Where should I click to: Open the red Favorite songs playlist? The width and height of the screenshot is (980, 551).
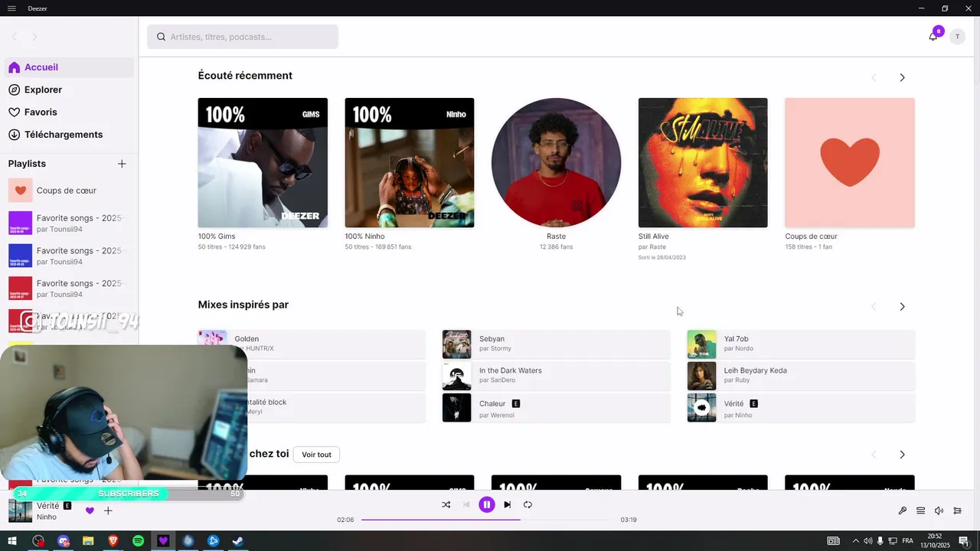(67, 289)
